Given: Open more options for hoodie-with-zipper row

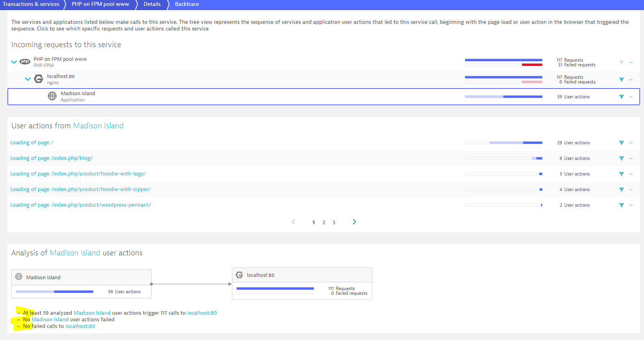Looking at the screenshot, I should [631, 189].
